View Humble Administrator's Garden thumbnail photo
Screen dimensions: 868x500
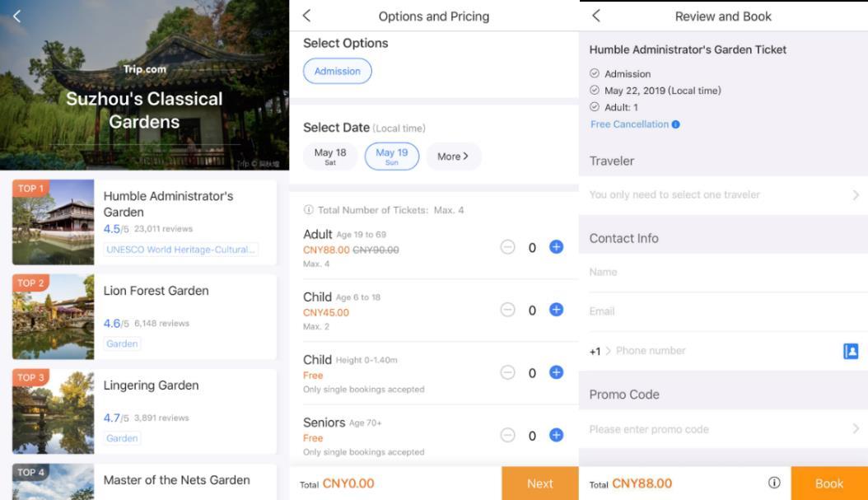point(54,222)
